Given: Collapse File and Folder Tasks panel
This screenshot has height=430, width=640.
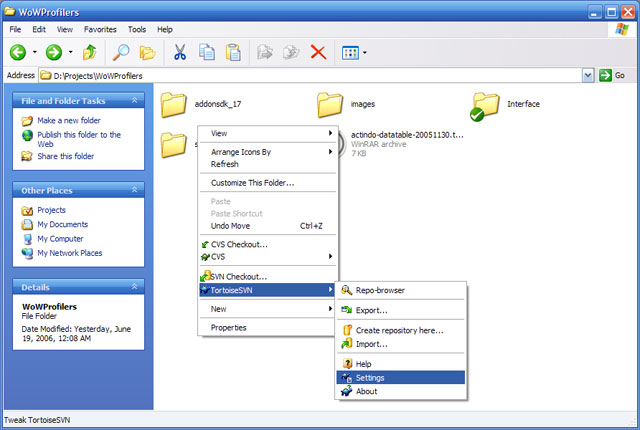Looking at the screenshot, I should (134, 100).
